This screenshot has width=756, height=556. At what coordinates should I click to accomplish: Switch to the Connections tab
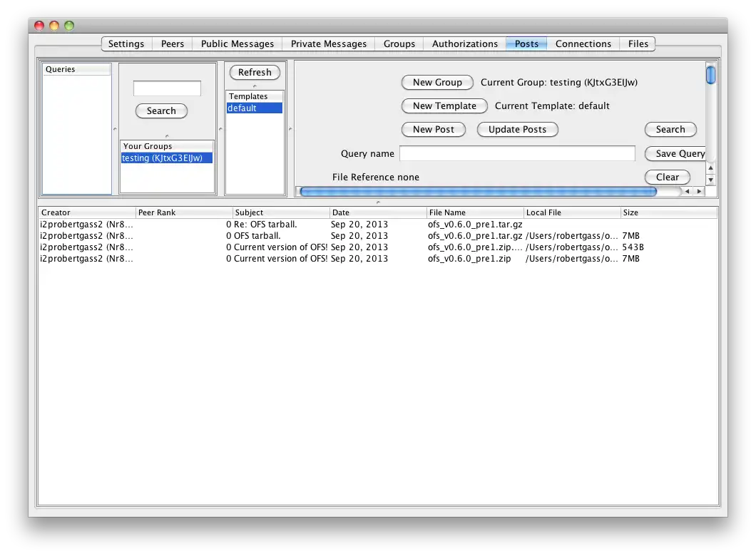click(x=583, y=44)
